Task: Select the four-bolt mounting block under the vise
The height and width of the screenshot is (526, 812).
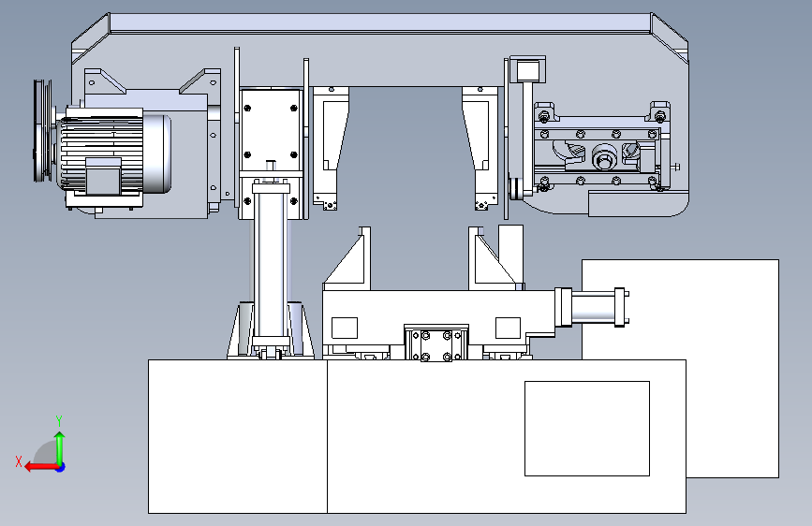Action: pyautogui.click(x=436, y=344)
